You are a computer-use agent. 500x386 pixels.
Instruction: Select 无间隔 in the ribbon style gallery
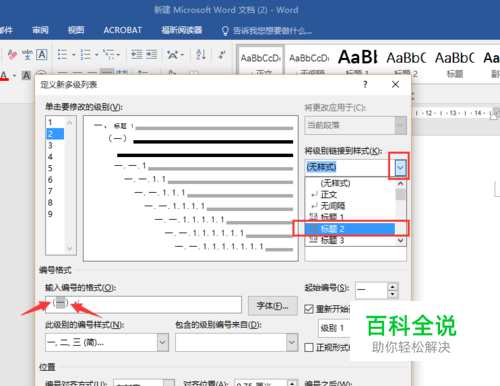(309, 63)
